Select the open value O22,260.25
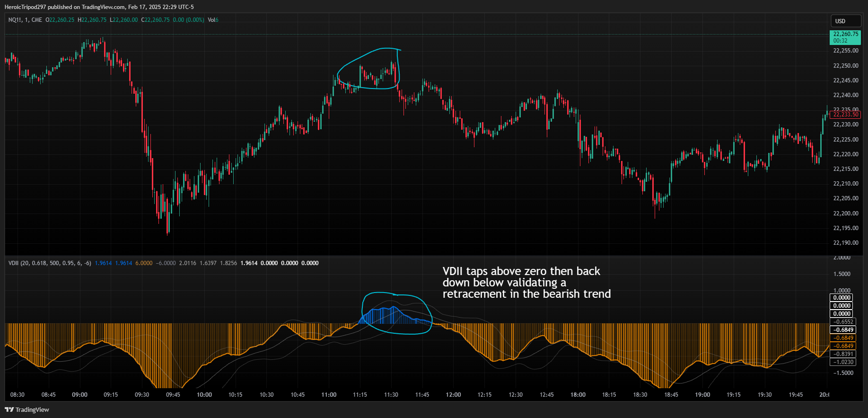This screenshot has width=868, height=418. 60,20
